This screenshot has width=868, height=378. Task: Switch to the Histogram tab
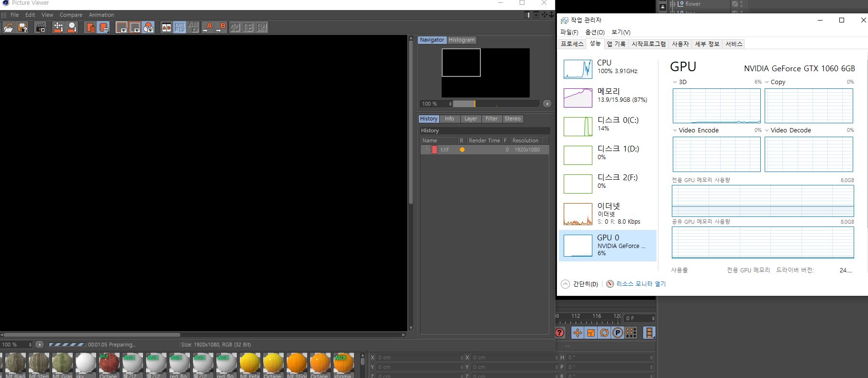461,40
